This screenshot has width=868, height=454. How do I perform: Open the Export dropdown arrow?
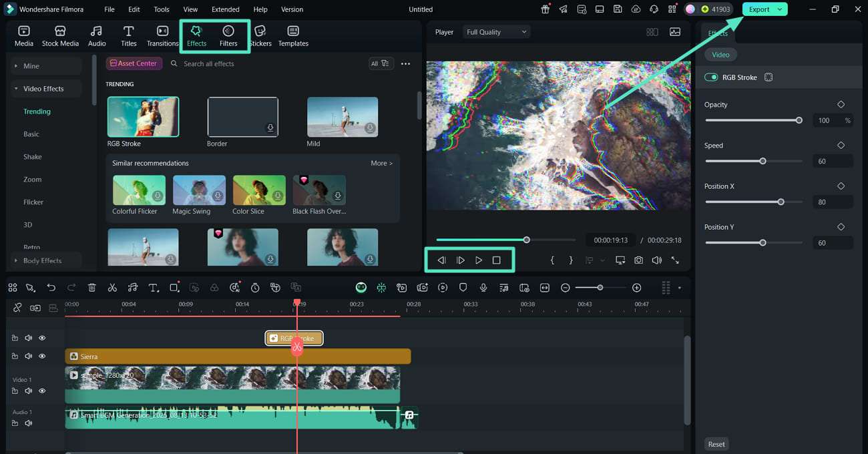coord(780,9)
